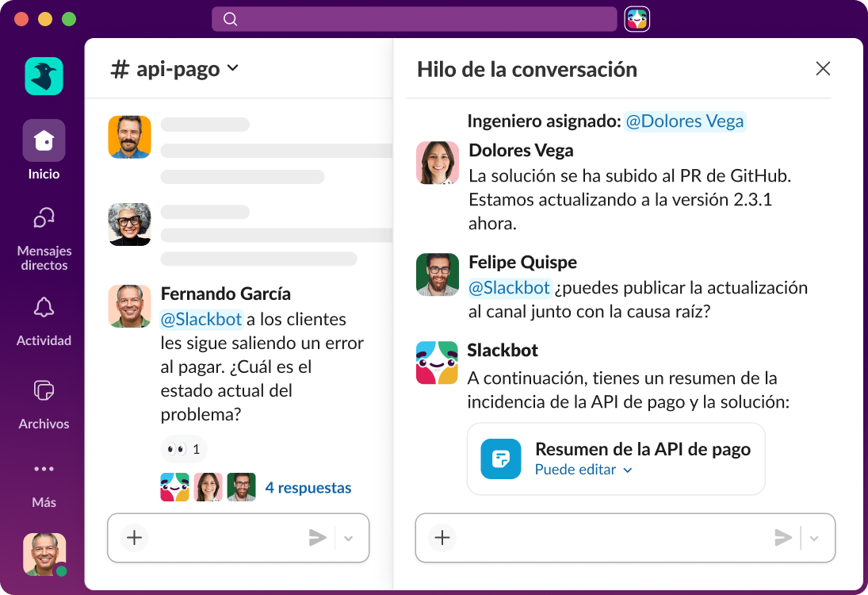Click the plus button in thread reply box
The width and height of the screenshot is (868, 595).
(x=442, y=537)
